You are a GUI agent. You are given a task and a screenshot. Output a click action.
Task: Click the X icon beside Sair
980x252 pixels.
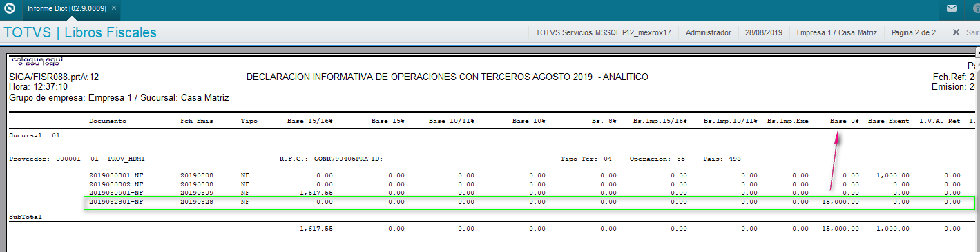tap(956, 32)
